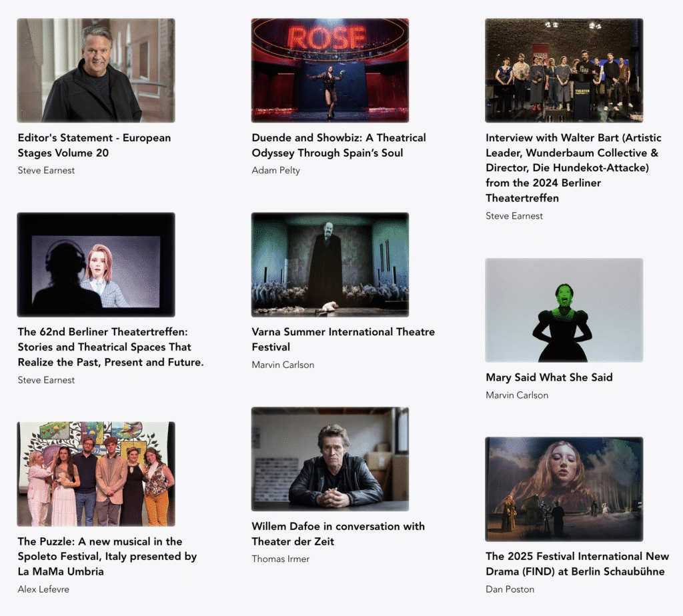This screenshot has width=683, height=616.
Task: Click author name Thomas Irmer
Action: click(x=281, y=559)
